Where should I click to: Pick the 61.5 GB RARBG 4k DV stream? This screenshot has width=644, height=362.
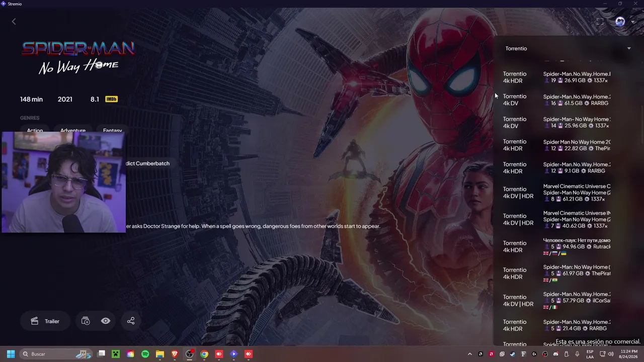point(567,100)
